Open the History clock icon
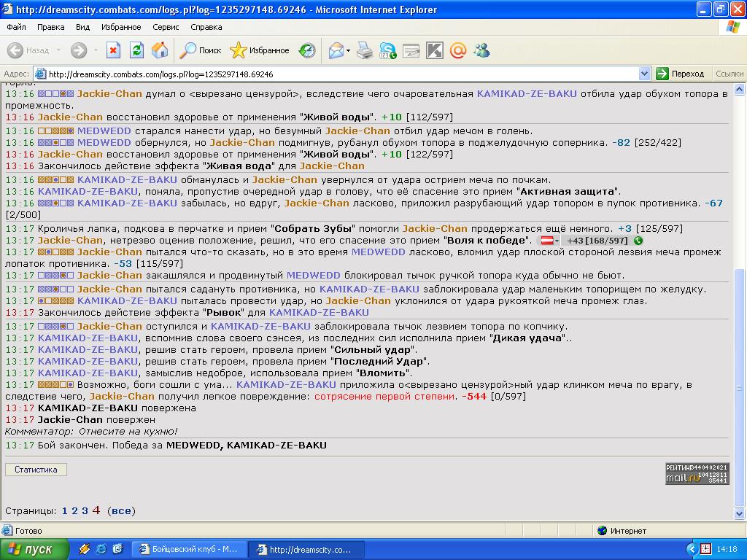The width and height of the screenshot is (747, 560). point(307,50)
